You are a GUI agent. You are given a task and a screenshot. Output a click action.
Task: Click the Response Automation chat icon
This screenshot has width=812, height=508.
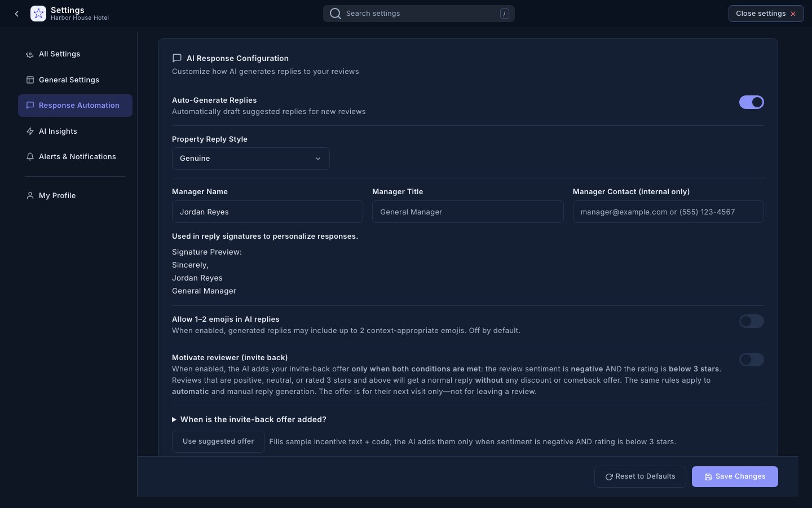pos(30,106)
